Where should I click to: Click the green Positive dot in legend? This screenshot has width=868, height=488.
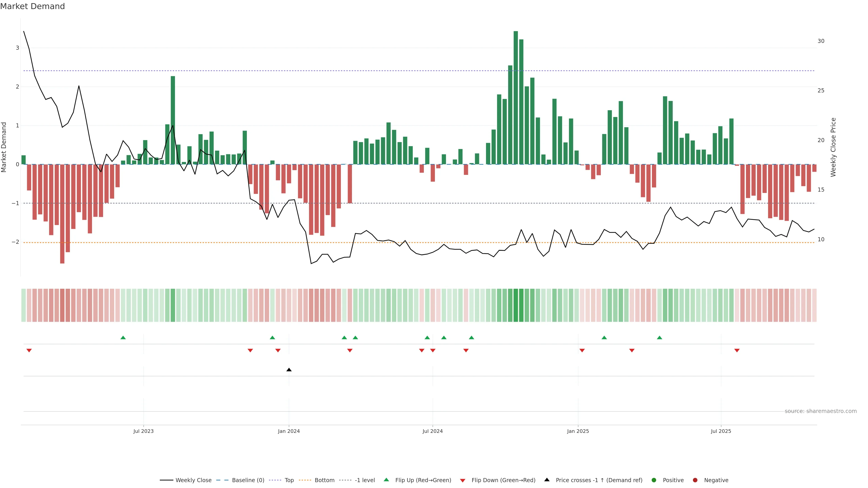tap(654, 480)
